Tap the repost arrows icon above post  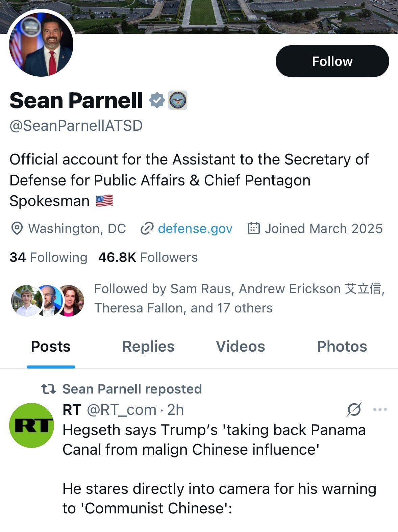(48, 389)
